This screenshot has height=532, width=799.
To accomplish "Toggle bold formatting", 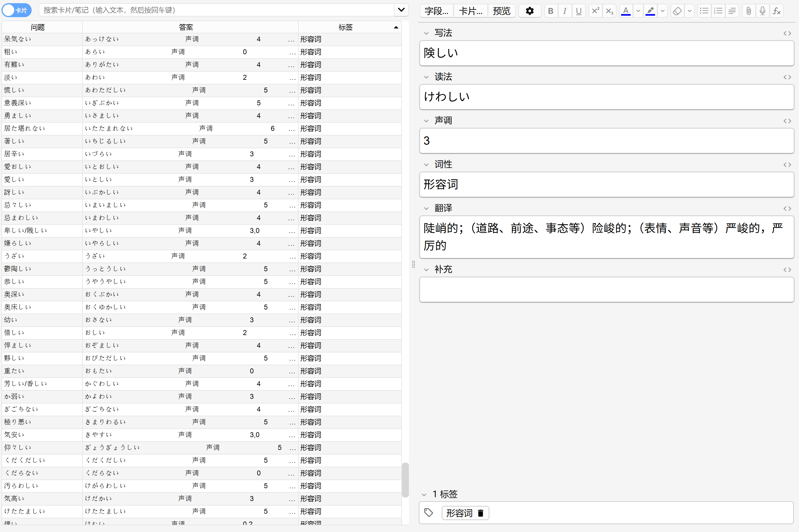I will pos(551,11).
